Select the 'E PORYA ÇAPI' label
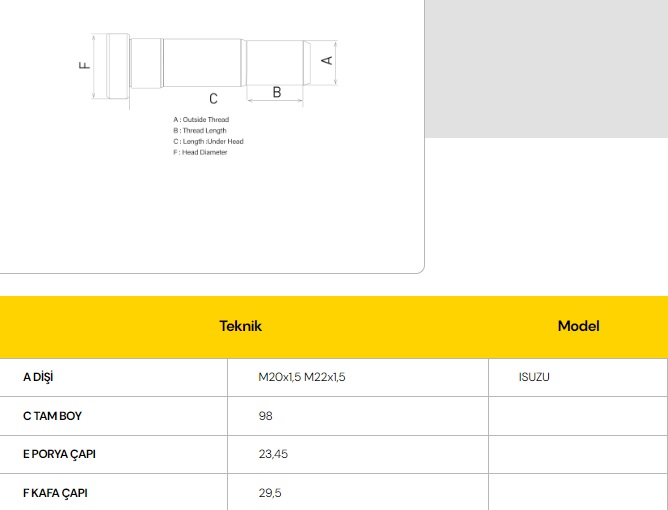The image size is (668, 510). point(59,454)
